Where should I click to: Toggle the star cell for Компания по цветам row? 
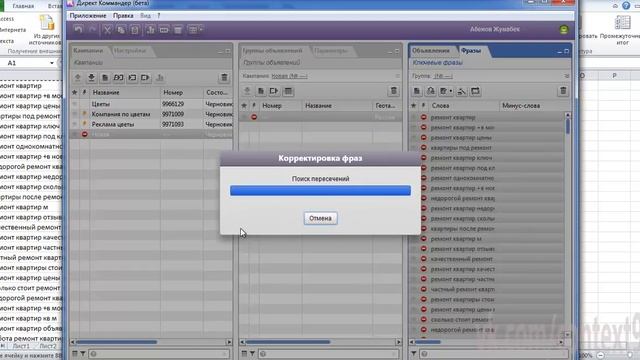coord(75,114)
